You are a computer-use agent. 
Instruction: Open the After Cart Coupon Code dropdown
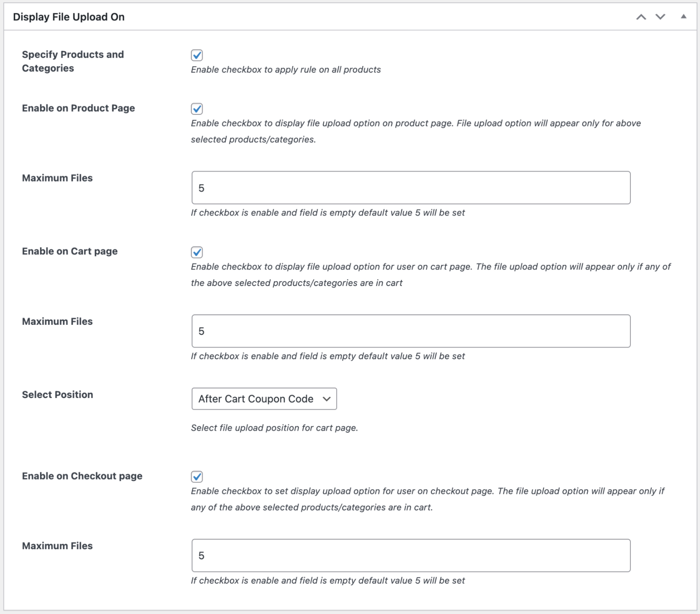coord(264,399)
